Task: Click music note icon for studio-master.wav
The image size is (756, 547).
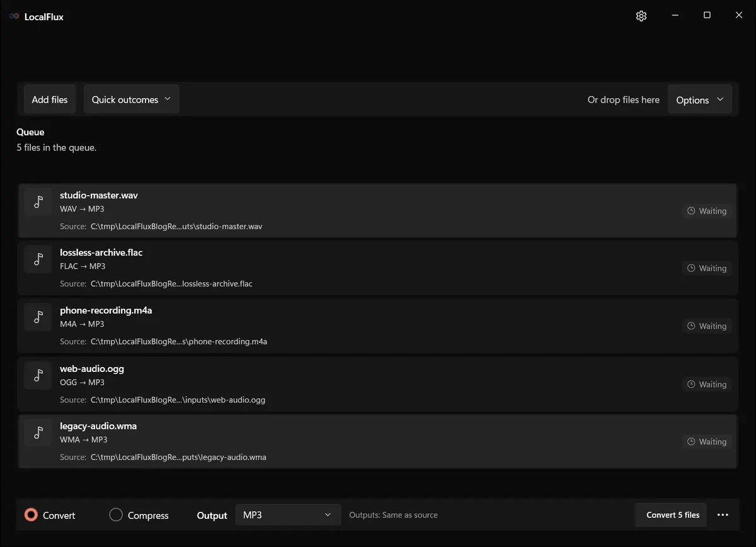Action: coord(38,202)
